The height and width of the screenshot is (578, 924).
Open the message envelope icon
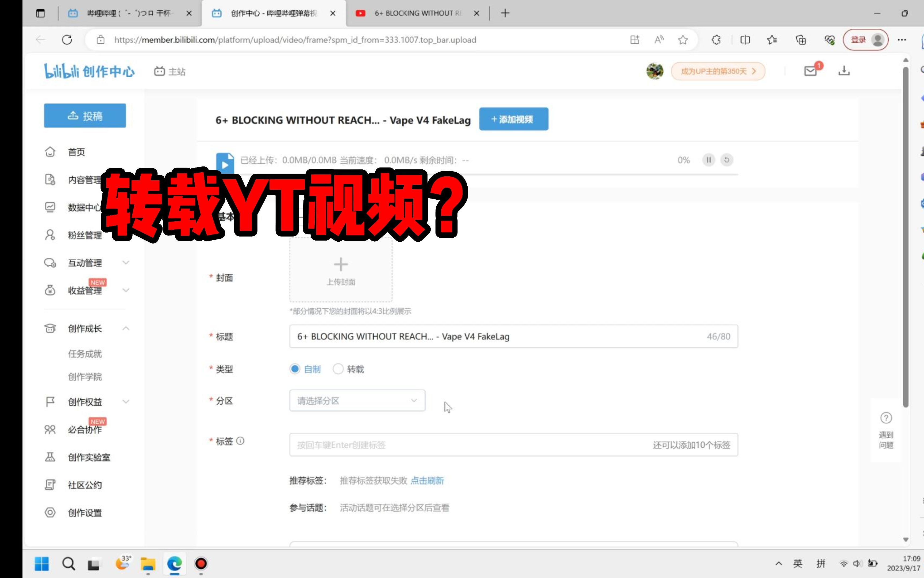click(x=810, y=71)
